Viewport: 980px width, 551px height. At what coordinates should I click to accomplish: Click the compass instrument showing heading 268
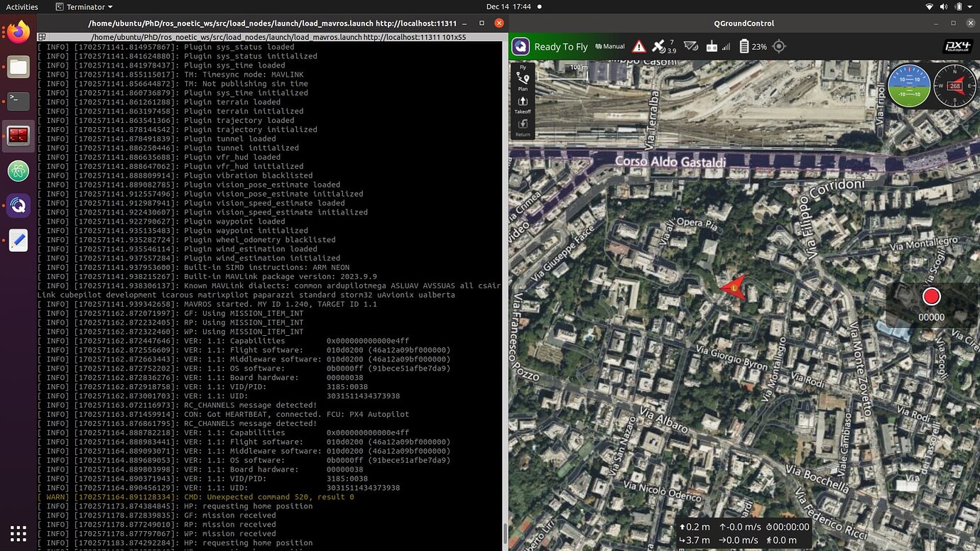[x=954, y=85]
